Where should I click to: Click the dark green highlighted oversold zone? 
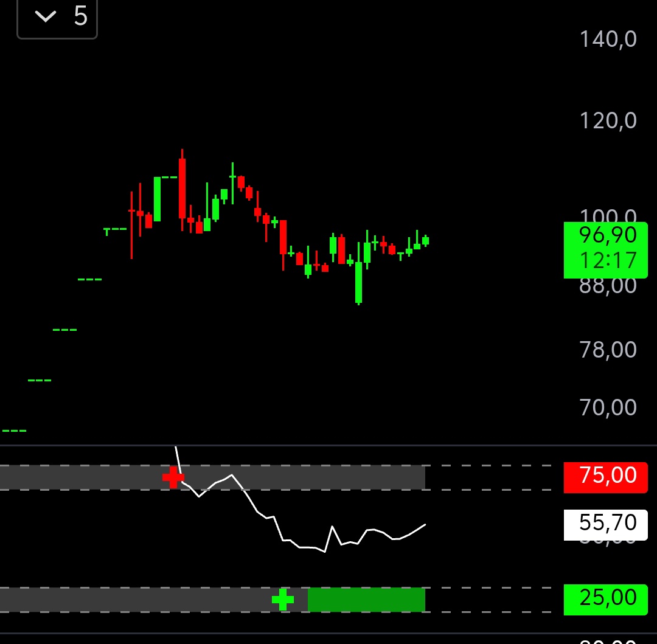click(x=366, y=600)
